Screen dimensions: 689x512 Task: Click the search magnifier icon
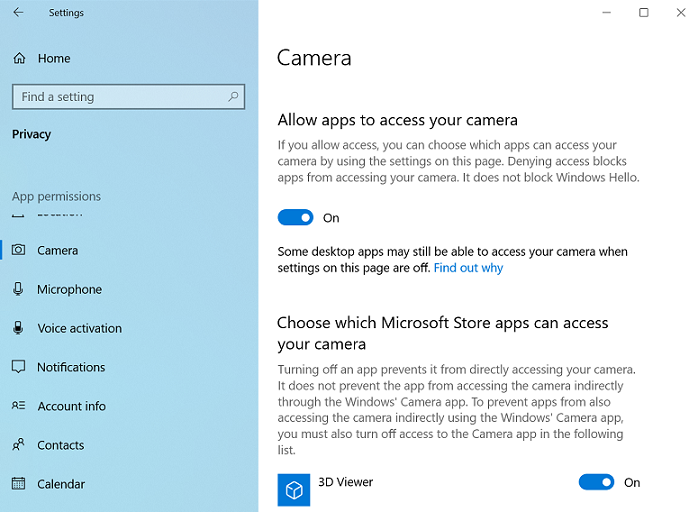(234, 97)
